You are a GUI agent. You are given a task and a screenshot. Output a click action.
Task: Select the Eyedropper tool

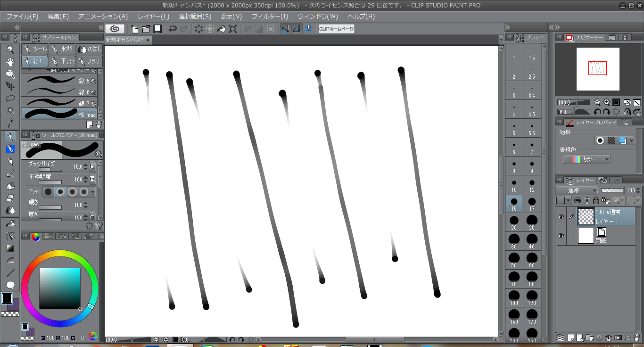pos(10,124)
